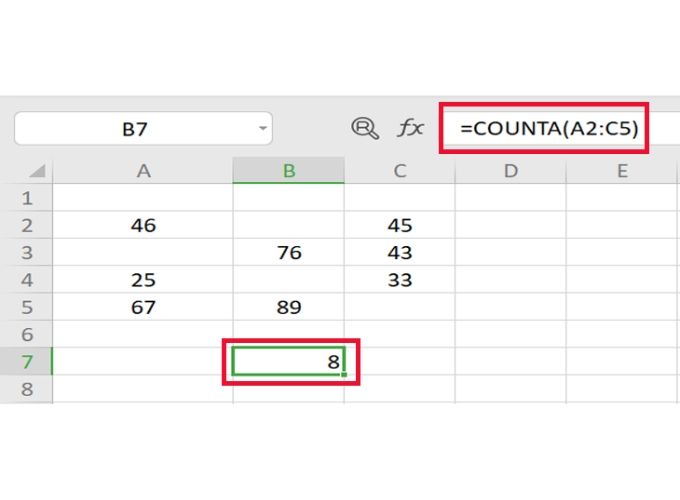
Task: Click cell A2 containing 46
Action: (143, 225)
